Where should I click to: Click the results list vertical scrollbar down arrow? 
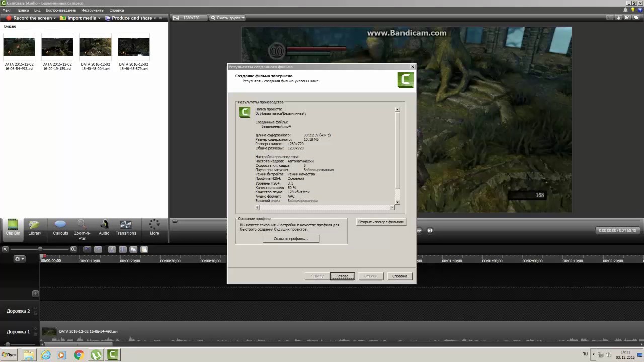click(x=397, y=202)
